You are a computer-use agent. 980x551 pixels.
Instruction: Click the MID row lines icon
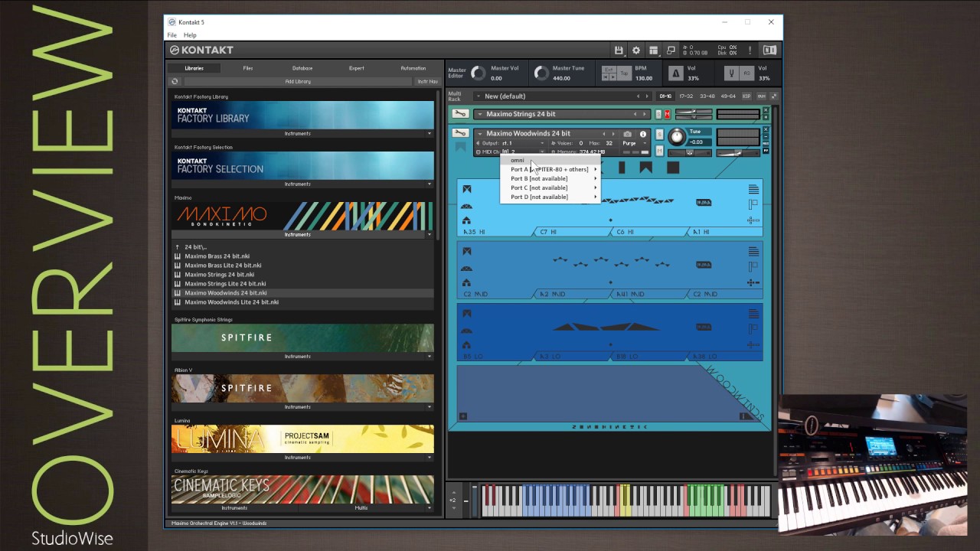point(753,251)
